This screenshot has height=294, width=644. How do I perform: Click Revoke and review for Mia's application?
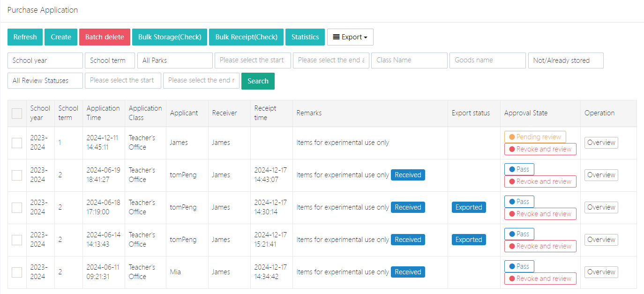click(540, 279)
